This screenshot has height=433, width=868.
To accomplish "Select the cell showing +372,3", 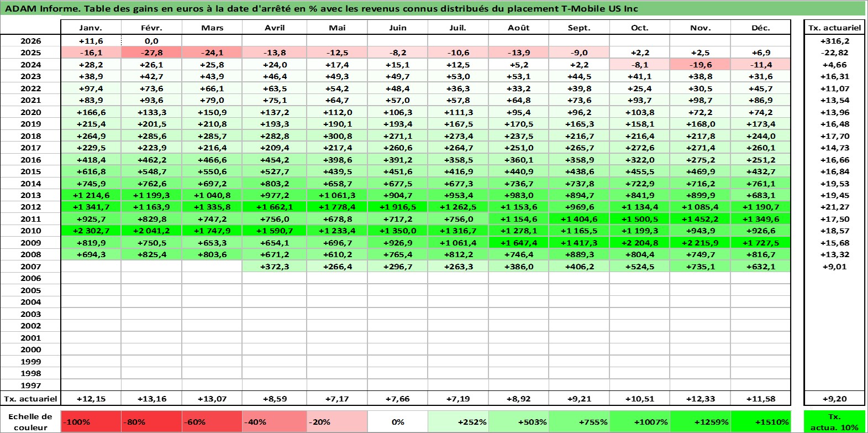I will click(275, 267).
